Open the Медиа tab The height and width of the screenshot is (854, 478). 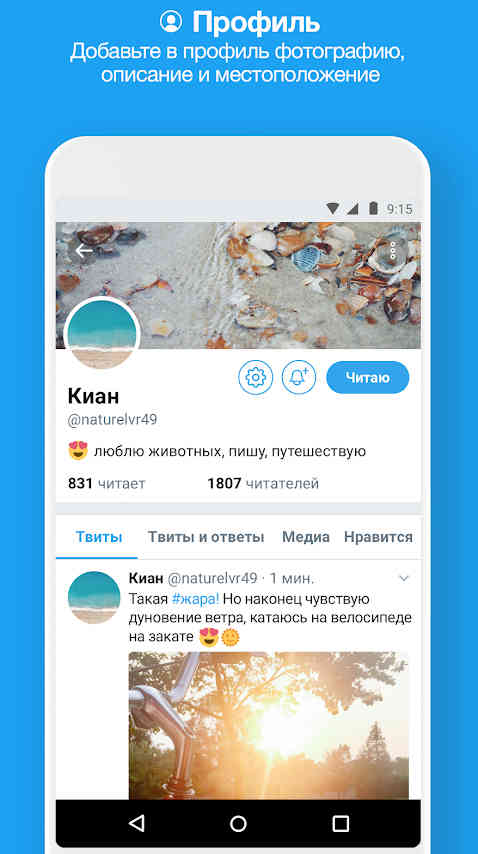(305, 537)
